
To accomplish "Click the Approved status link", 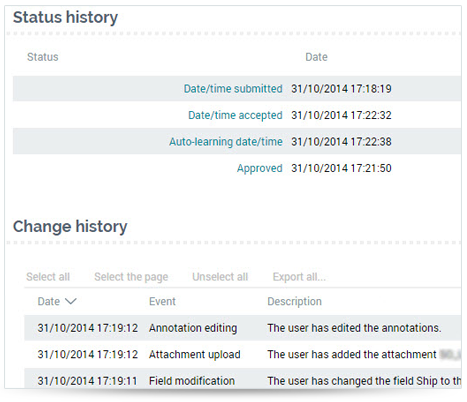I will click(260, 168).
